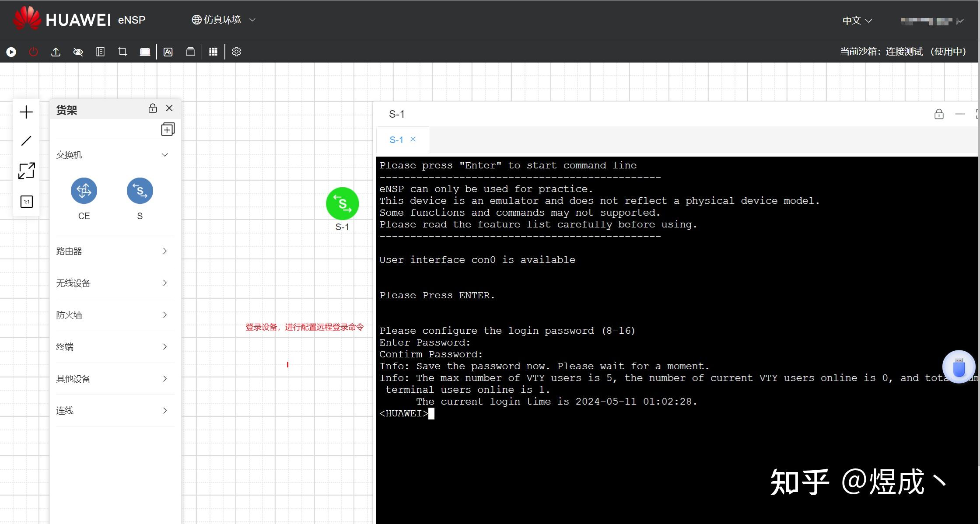The width and height of the screenshot is (980, 524).
Task: Click the HUAWEI eNSP logo
Action: tap(79, 19)
